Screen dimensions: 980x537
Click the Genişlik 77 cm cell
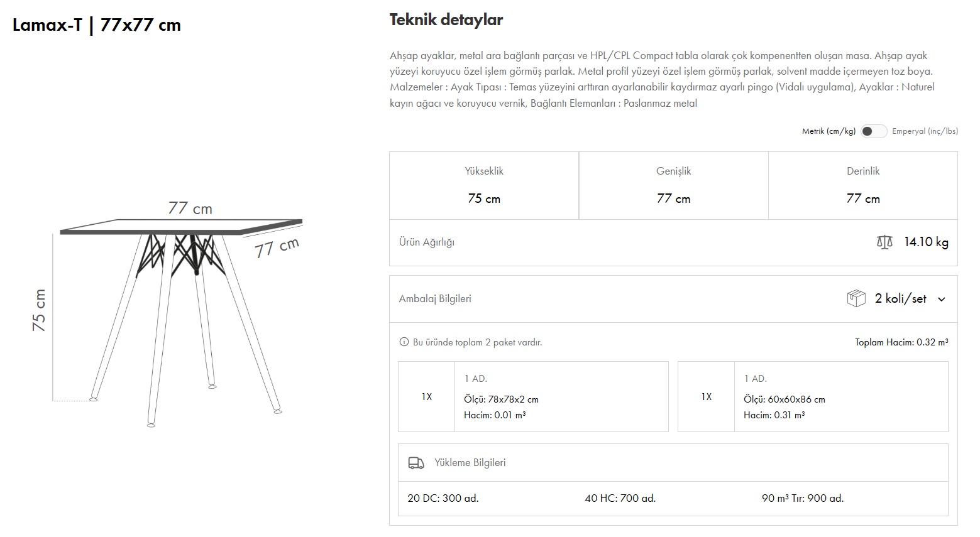pyautogui.click(x=673, y=185)
